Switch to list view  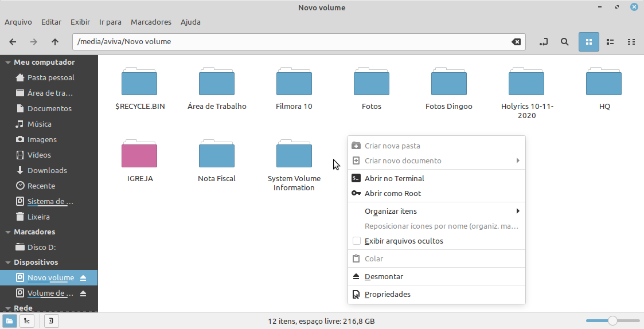click(x=610, y=42)
